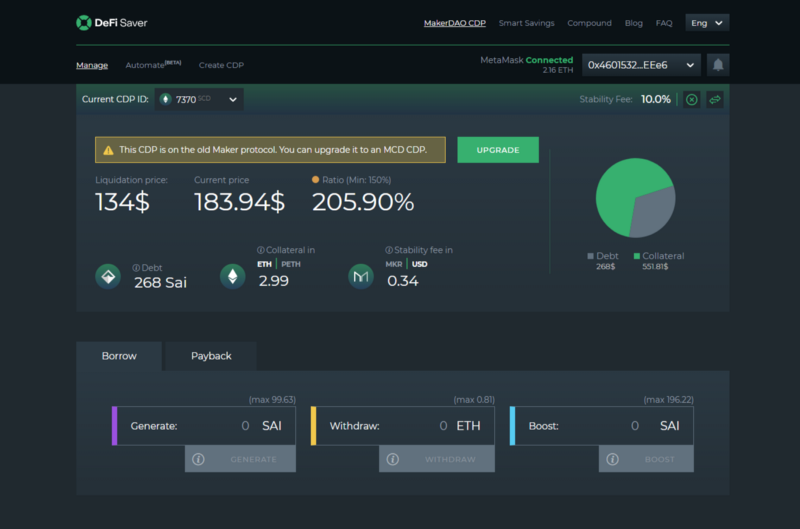
Task: Click the 134$ liquidation price
Action: 122,202
